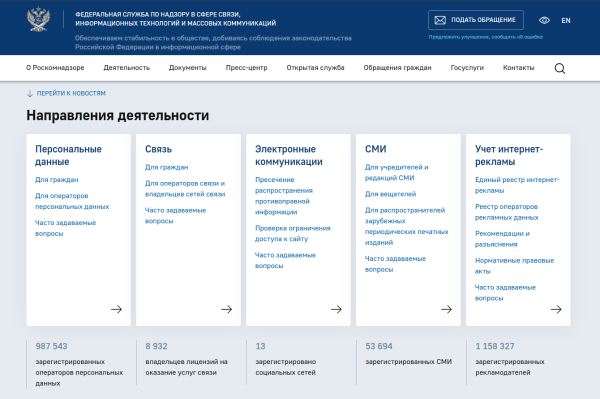The image size is (600, 399).
Task: Open the Госуслуги menu
Action: (467, 68)
